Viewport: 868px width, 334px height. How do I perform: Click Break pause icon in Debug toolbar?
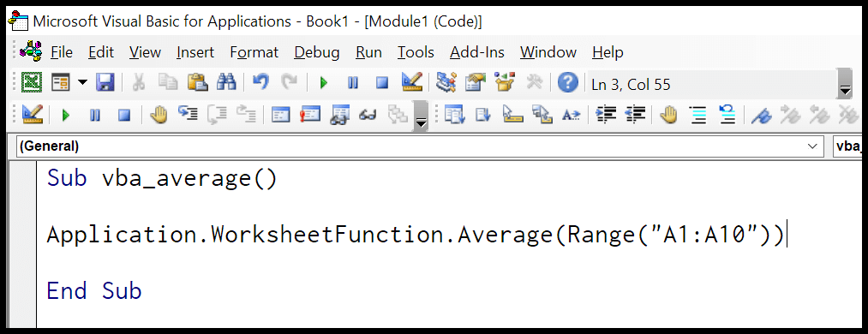pyautogui.click(x=95, y=115)
